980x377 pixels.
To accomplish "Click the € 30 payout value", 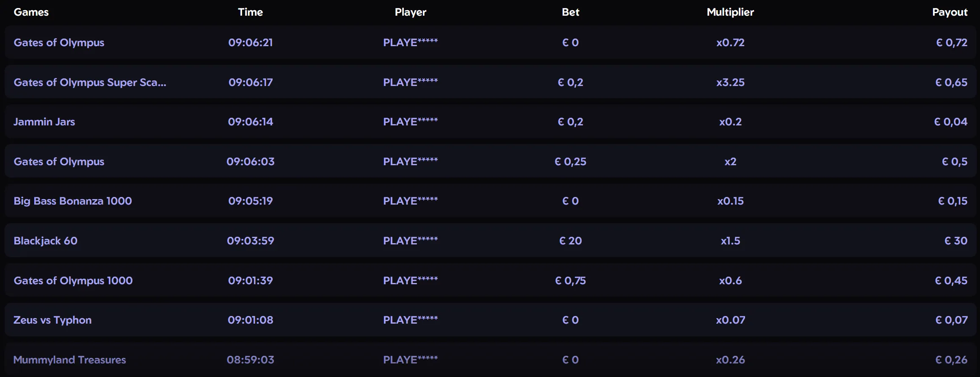I will 955,241.
